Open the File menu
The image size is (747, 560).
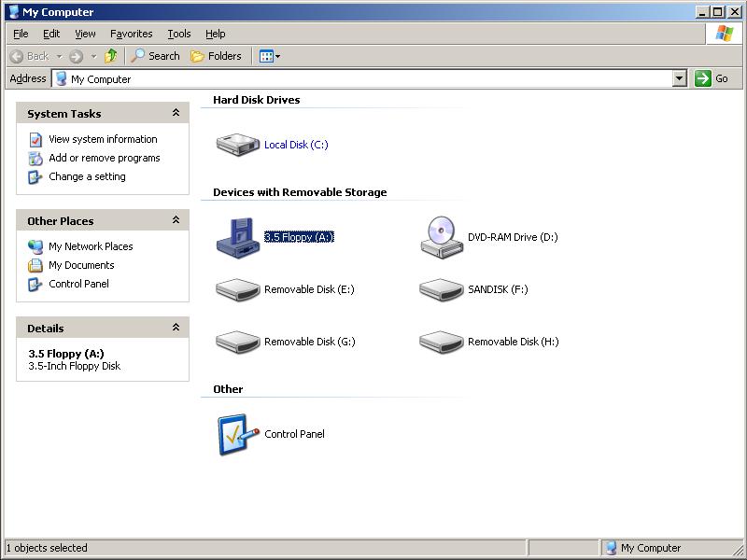(21, 34)
